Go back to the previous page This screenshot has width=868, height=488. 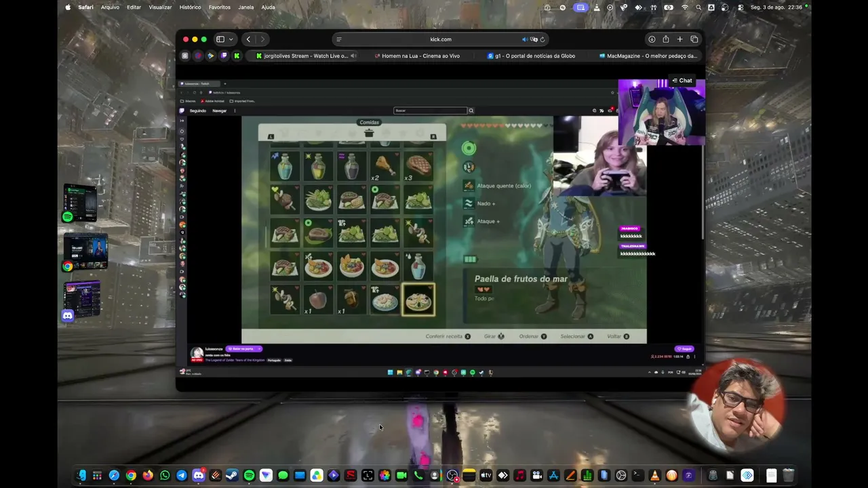[248, 39]
